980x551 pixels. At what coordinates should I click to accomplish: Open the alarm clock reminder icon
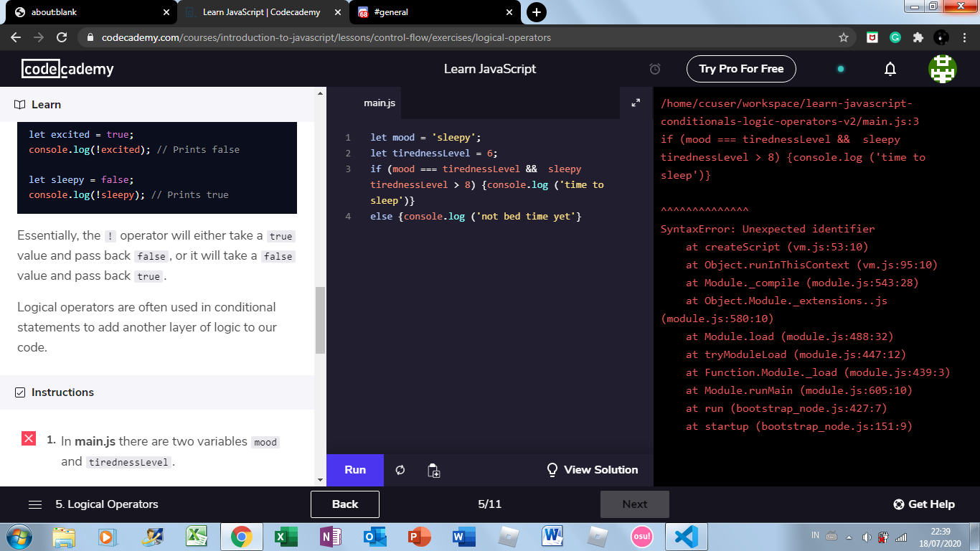[x=655, y=69]
